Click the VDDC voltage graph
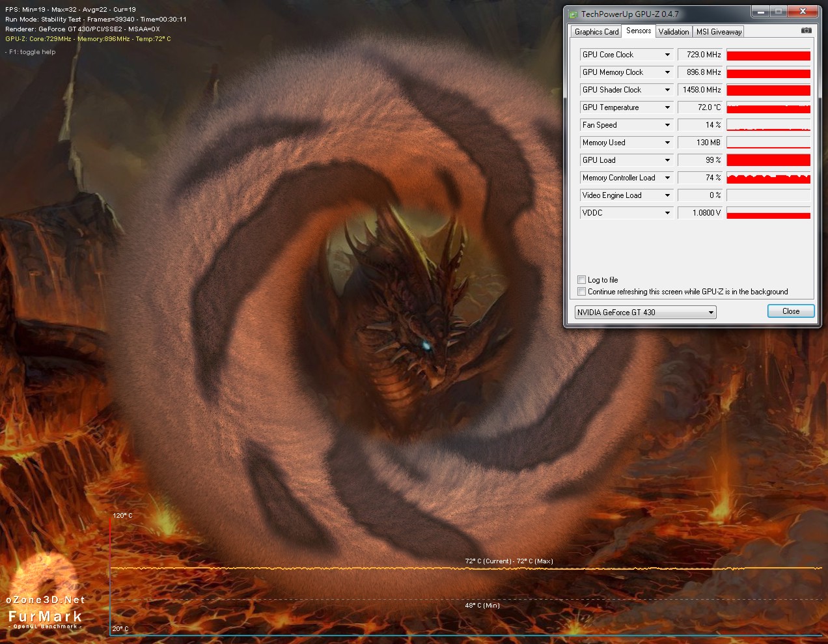Screen dimensions: 828x644 click(x=768, y=213)
